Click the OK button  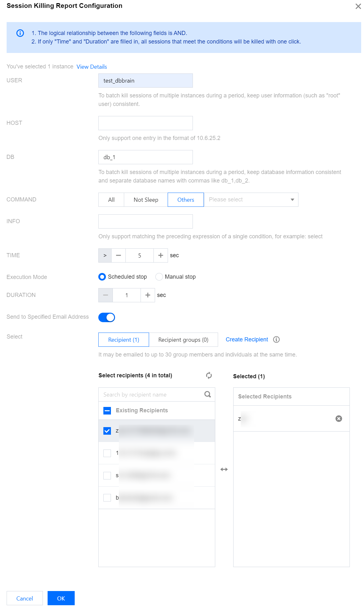(x=61, y=598)
